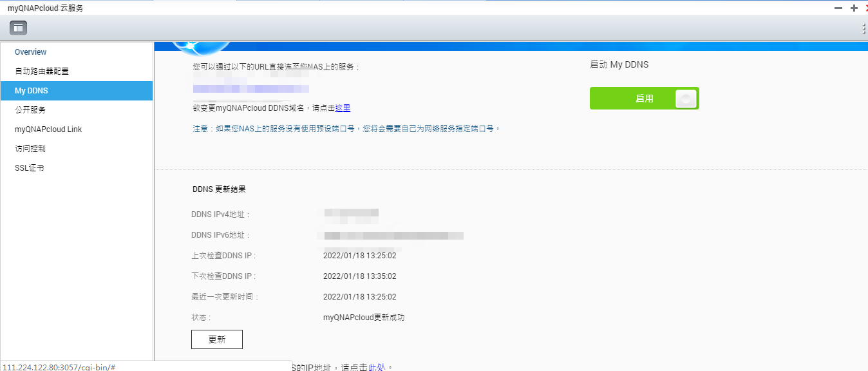The image size is (868, 371).
Task: Click the DDNS 更新结果 heading
Action: point(219,189)
